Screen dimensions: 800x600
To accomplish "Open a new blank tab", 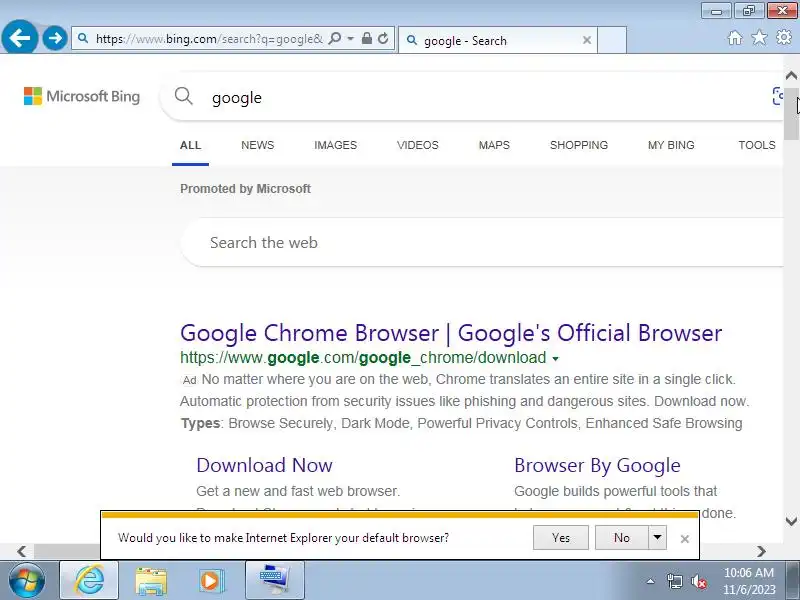I will [x=612, y=40].
